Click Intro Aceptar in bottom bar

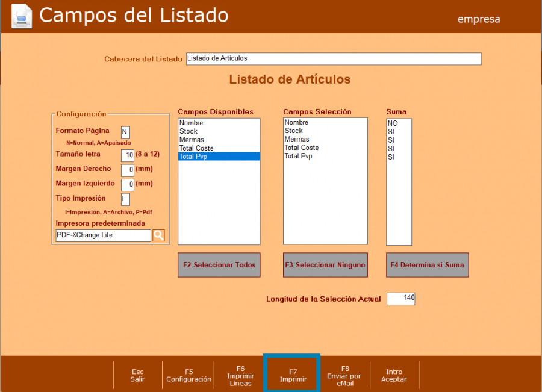click(x=394, y=376)
